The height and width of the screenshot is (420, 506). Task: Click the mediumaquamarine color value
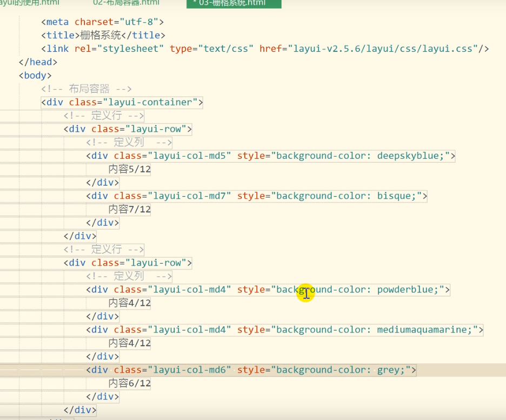(x=422, y=330)
